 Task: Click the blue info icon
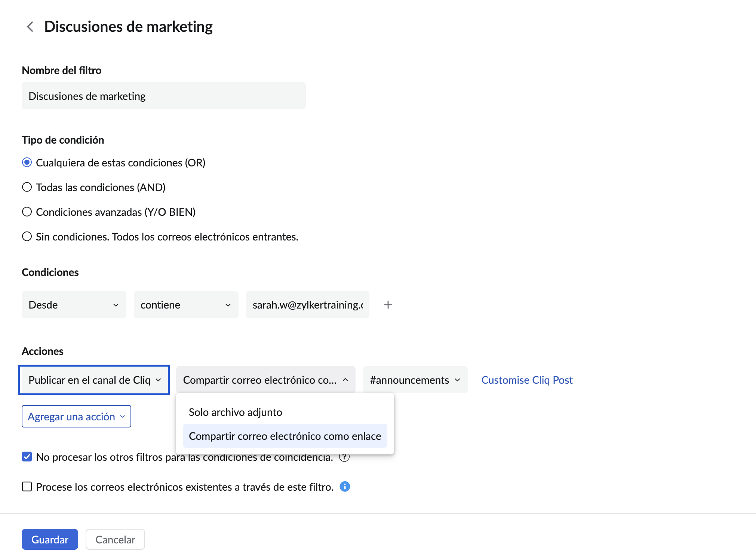pyautogui.click(x=345, y=487)
